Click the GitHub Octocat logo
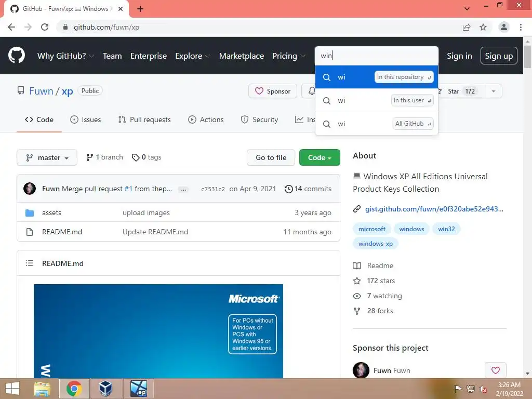The width and height of the screenshot is (532, 399). (16, 56)
